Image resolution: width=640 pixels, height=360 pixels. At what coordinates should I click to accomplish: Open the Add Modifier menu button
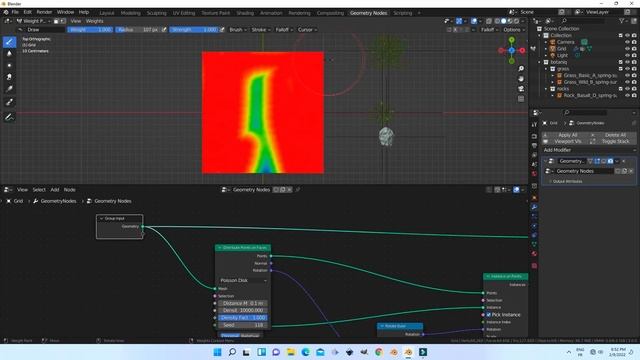click(x=589, y=150)
